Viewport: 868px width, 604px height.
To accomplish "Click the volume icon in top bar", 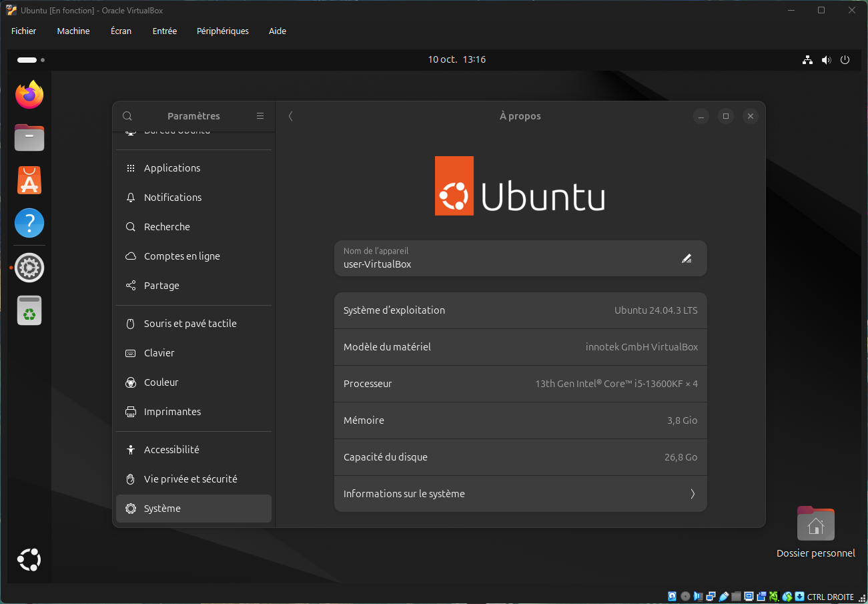I will (x=826, y=60).
